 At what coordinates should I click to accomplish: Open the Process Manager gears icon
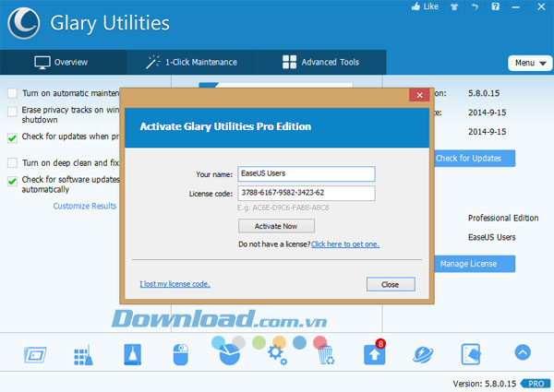[277, 355]
